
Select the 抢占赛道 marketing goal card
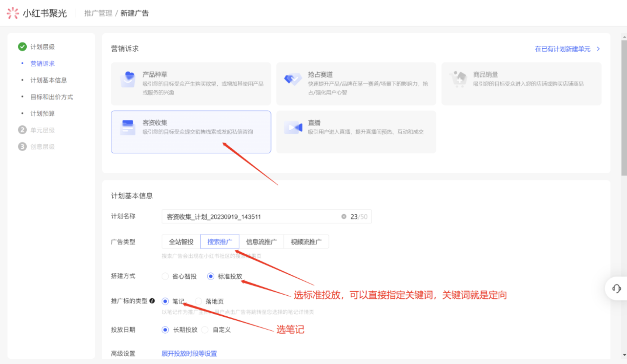click(x=356, y=84)
